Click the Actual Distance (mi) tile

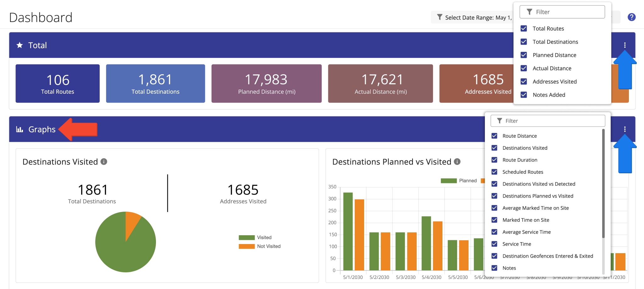pos(380,84)
